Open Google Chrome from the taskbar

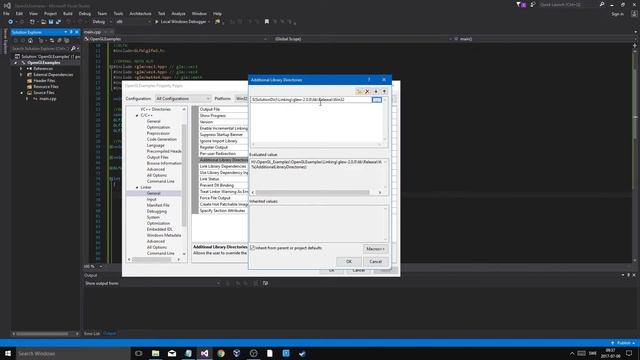tap(221, 353)
